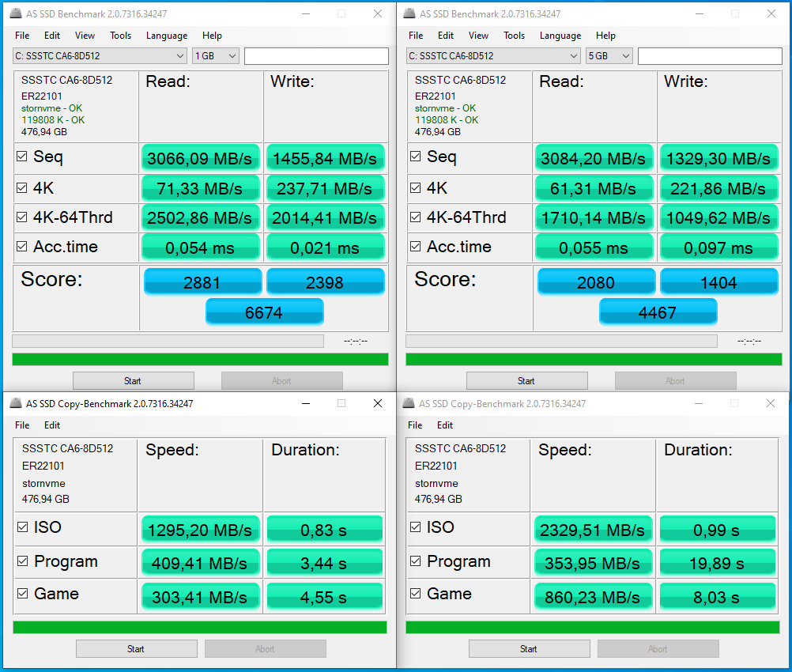Viewport: 792px width, 672px height.
Task: Toggle Game checkbox in right Copy-Benchmark window
Action: tap(415, 593)
